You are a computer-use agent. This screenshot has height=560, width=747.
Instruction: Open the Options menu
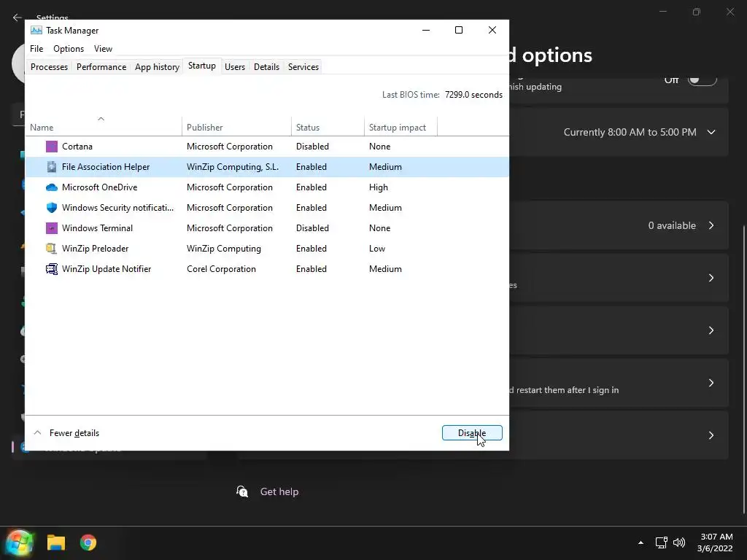coord(69,49)
